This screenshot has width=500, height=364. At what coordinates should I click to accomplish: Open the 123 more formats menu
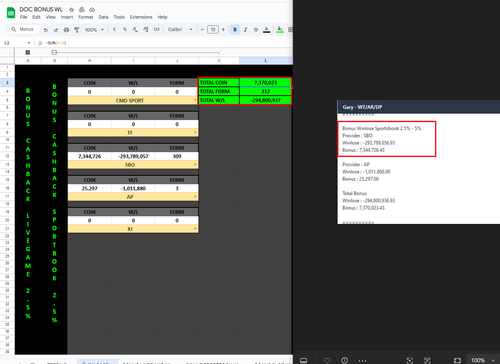pos(156,29)
